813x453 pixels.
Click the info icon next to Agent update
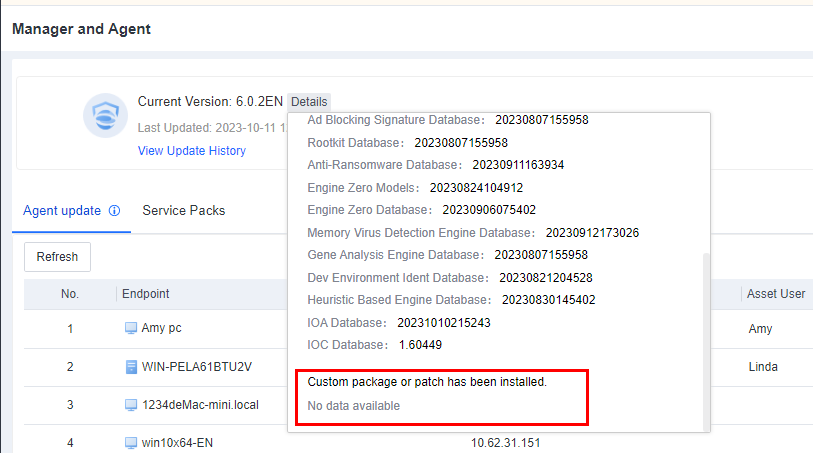(114, 211)
